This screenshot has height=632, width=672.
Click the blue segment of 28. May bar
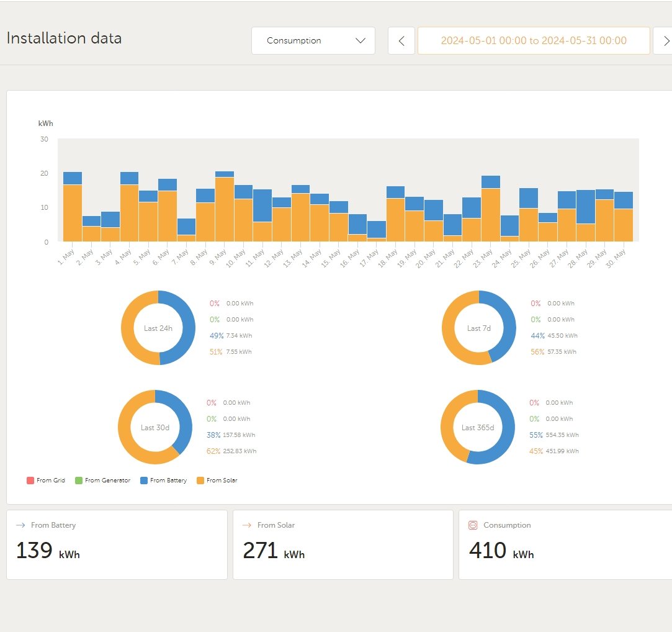586,207
